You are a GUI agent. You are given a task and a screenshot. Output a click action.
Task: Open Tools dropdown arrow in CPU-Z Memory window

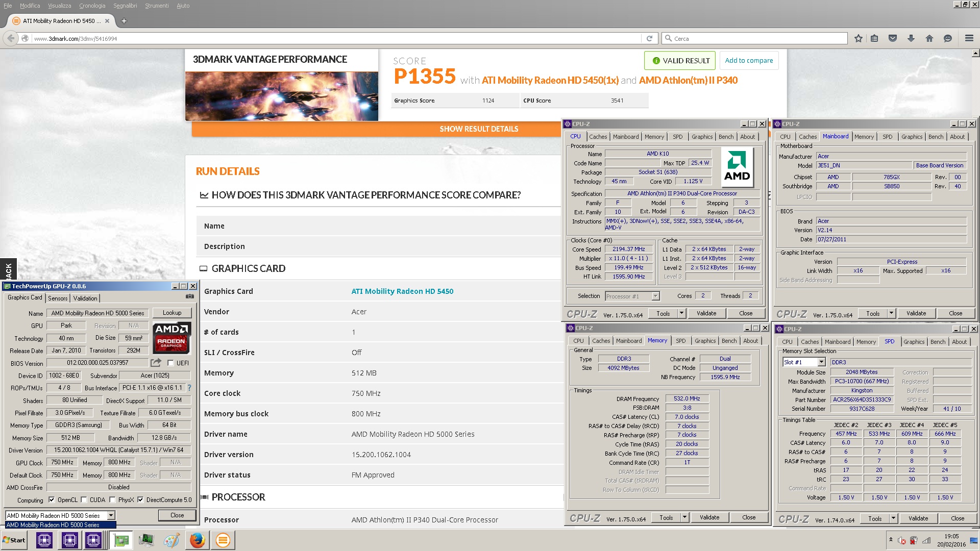click(x=684, y=517)
